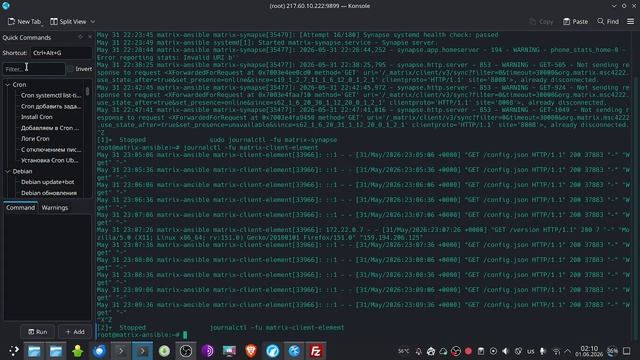The width and height of the screenshot is (640, 360).
Task: Select 'С отключением пис...' command
Action: click(51, 149)
